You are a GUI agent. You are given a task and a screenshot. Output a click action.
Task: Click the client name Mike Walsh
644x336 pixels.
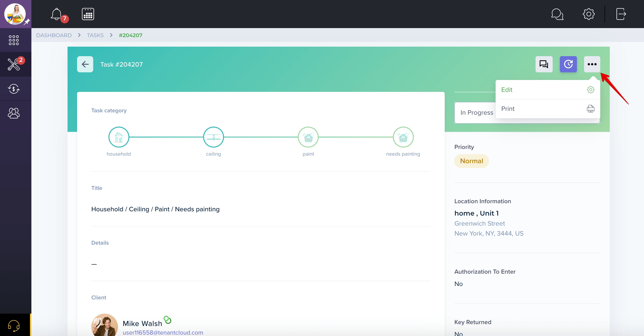coord(142,323)
